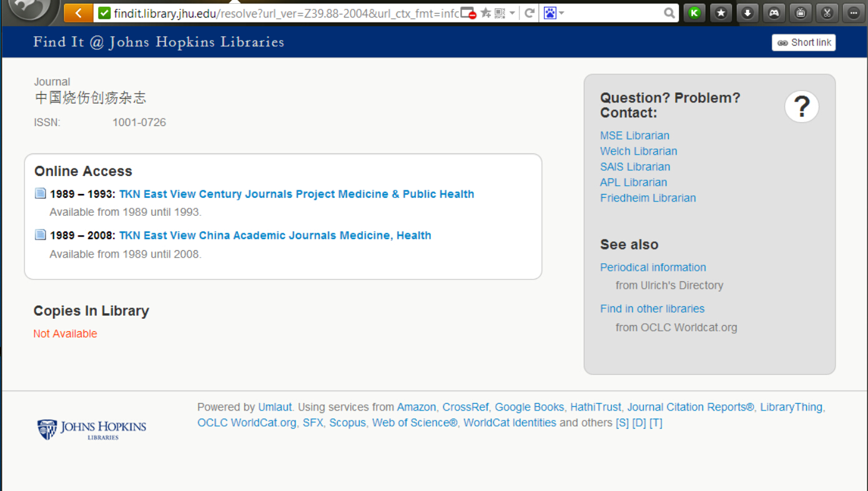Click the game controller toolbar icon
This screenshot has height=491, width=868.
coord(774,12)
